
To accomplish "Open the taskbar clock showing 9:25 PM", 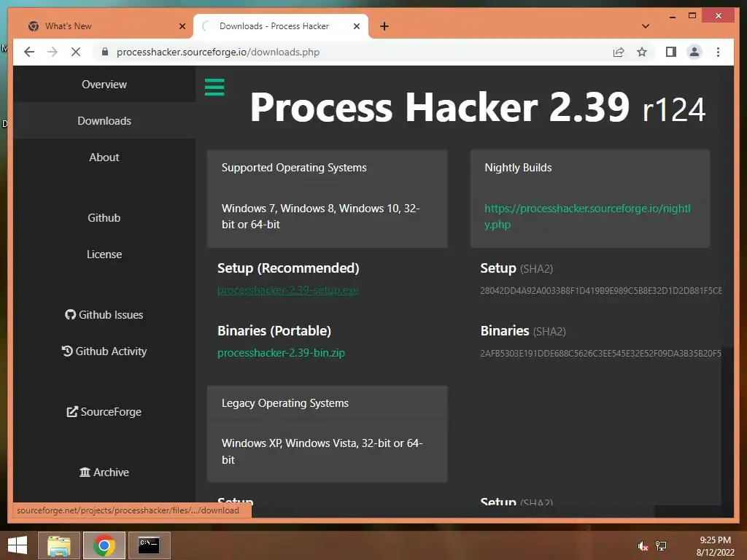I will click(x=715, y=546).
